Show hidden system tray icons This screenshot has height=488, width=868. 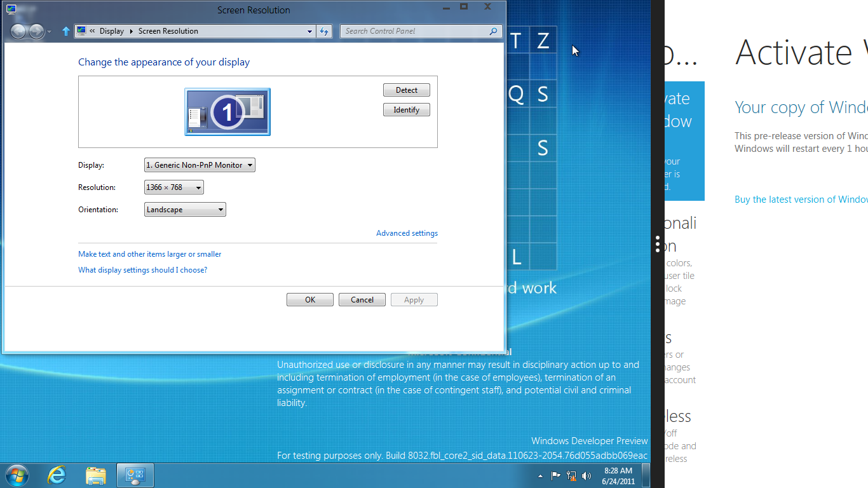pyautogui.click(x=540, y=475)
